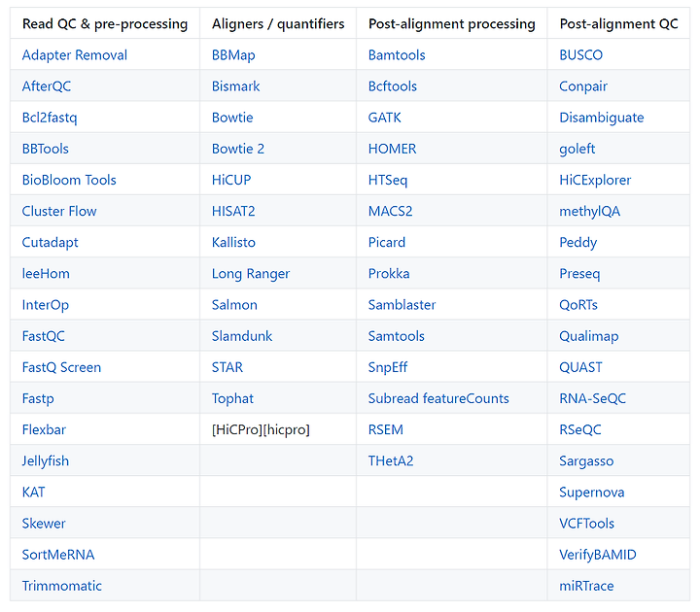This screenshot has height=612, width=700.
Task: Click the Salmon link
Action: click(x=234, y=305)
